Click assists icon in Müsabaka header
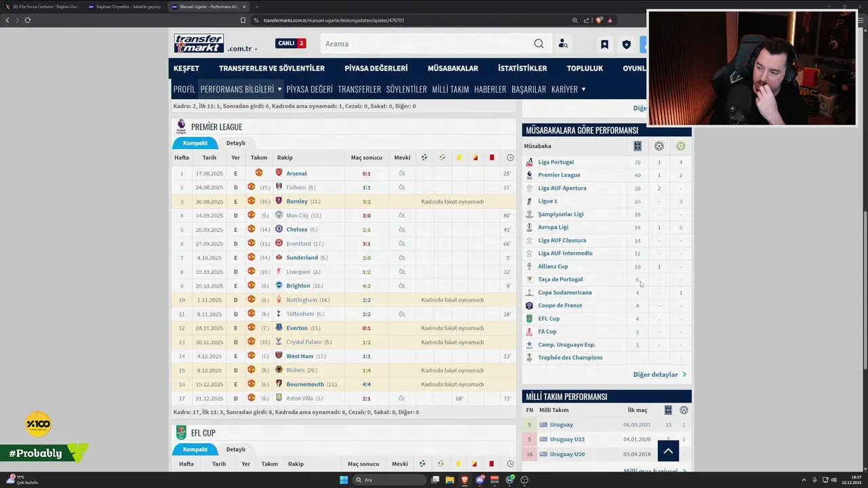Screen dimensions: 868x488 coord(680,146)
